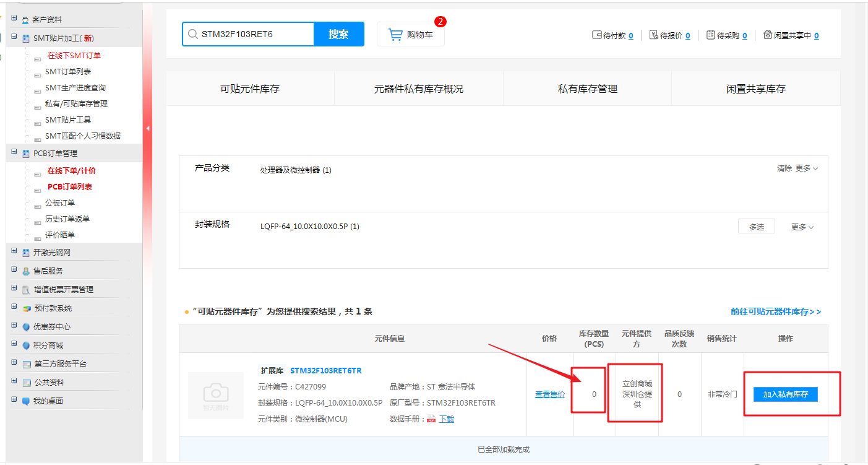Collapse the PCB订单管理 tree node
This screenshot has height=465, width=868.
[14, 152]
